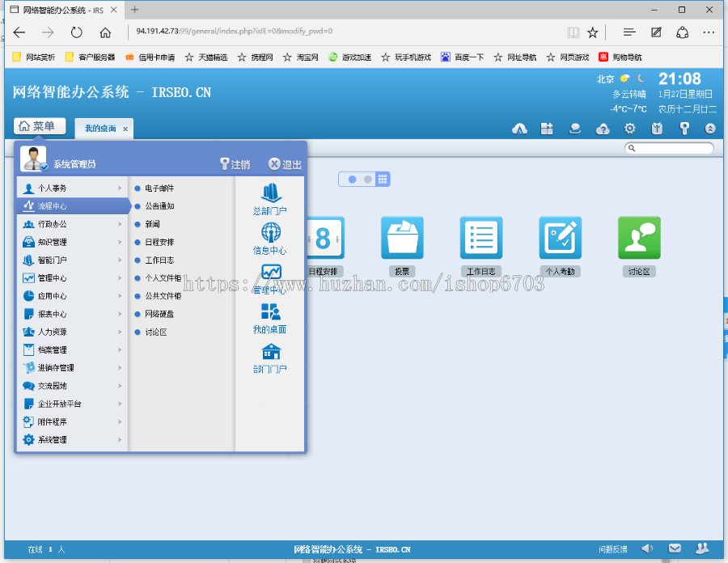Expand the 人力资源 menu chevron
Image resolution: width=728 pixels, height=563 pixels.
point(120,332)
